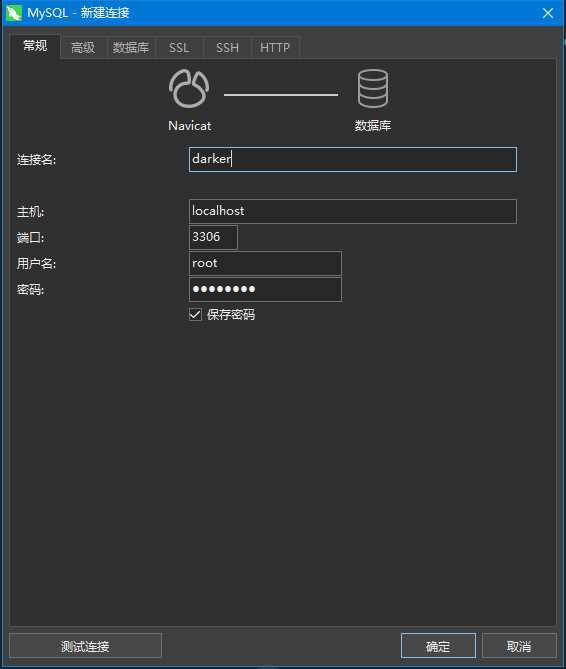Click the 连接名 label
Viewport: 566px width, 669px height.
click(36, 160)
